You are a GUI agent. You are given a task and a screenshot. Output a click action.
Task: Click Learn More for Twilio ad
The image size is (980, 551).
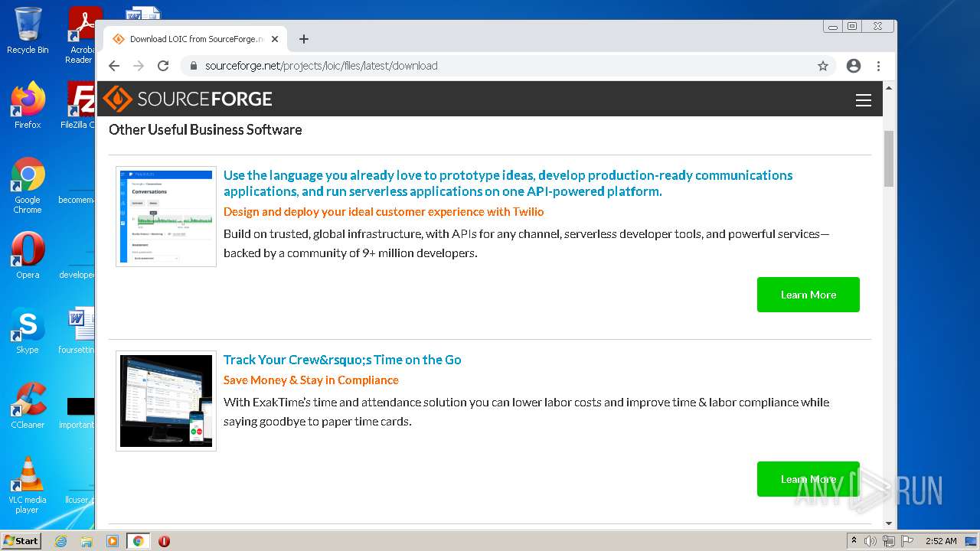[x=808, y=295]
